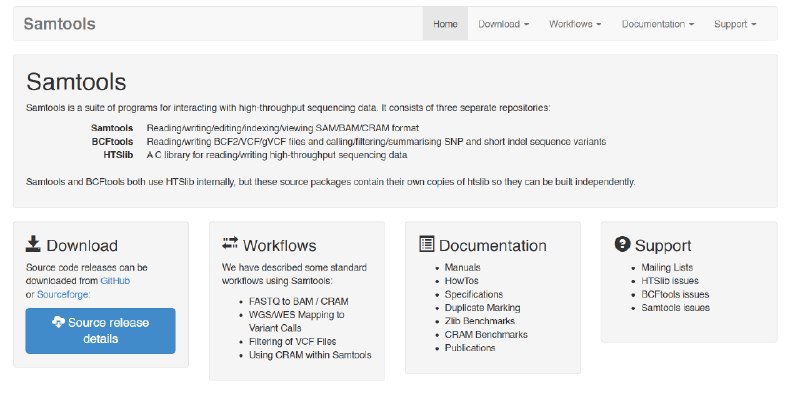This screenshot has height=398, width=800.
Task: Click the Download tray icon
Action: click(33, 244)
